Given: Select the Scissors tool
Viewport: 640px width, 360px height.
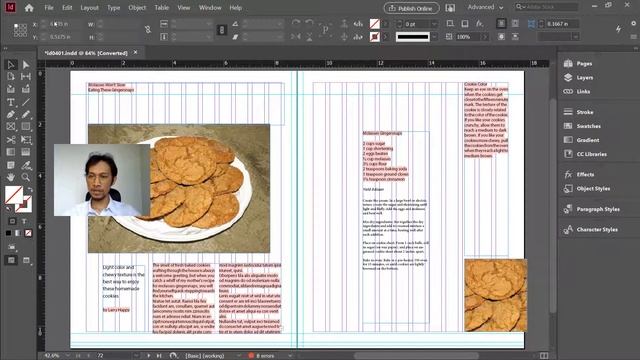Looking at the screenshot, I should (x=11, y=140).
